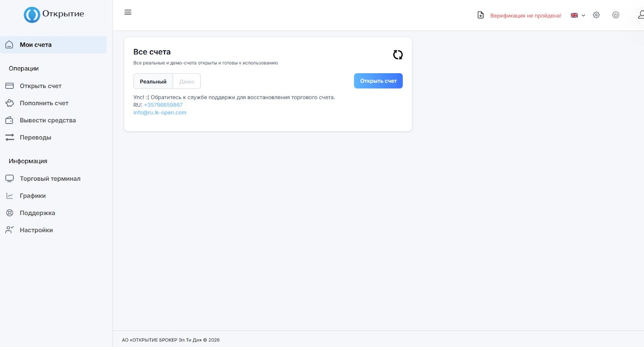
Task: Open the Открыть счет sidebar item
Action: tap(41, 86)
